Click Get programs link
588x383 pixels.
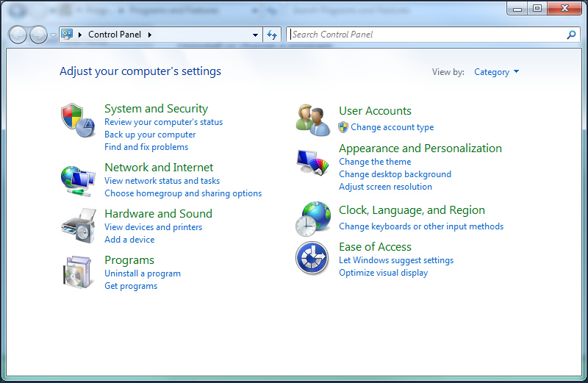point(131,286)
